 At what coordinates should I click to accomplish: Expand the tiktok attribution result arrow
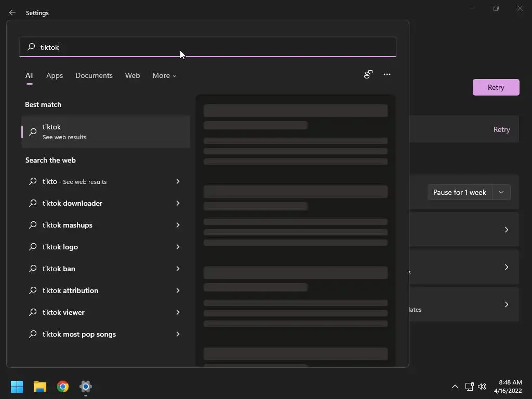tap(178, 290)
